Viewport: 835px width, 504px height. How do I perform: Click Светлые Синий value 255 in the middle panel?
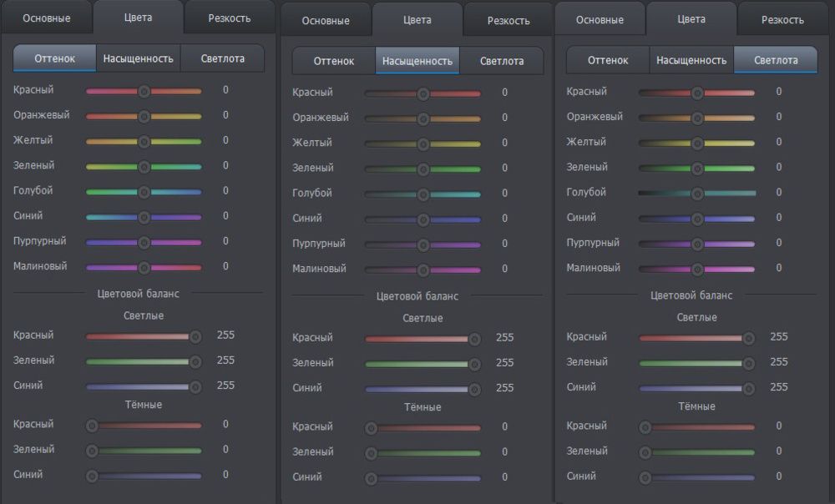coord(504,388)
